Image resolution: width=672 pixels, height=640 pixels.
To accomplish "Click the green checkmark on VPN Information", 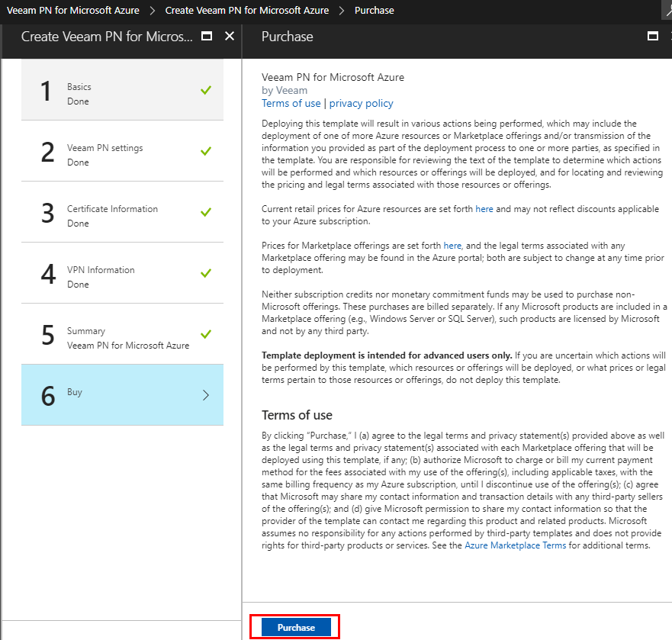I will pyautogui.click(x=206, y=273).
